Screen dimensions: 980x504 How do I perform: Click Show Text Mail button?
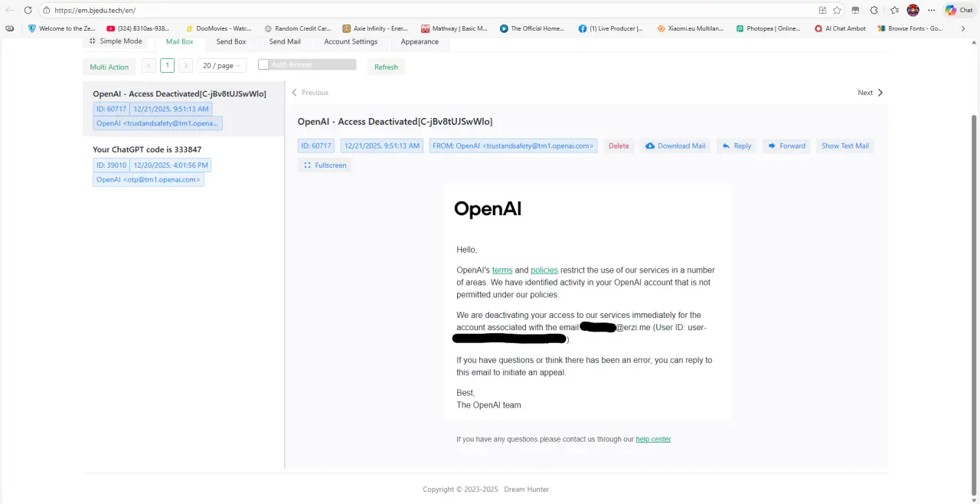845,146
